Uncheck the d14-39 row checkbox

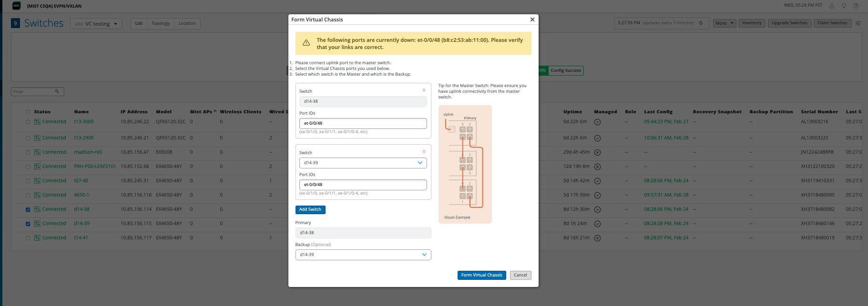(28, 224)
